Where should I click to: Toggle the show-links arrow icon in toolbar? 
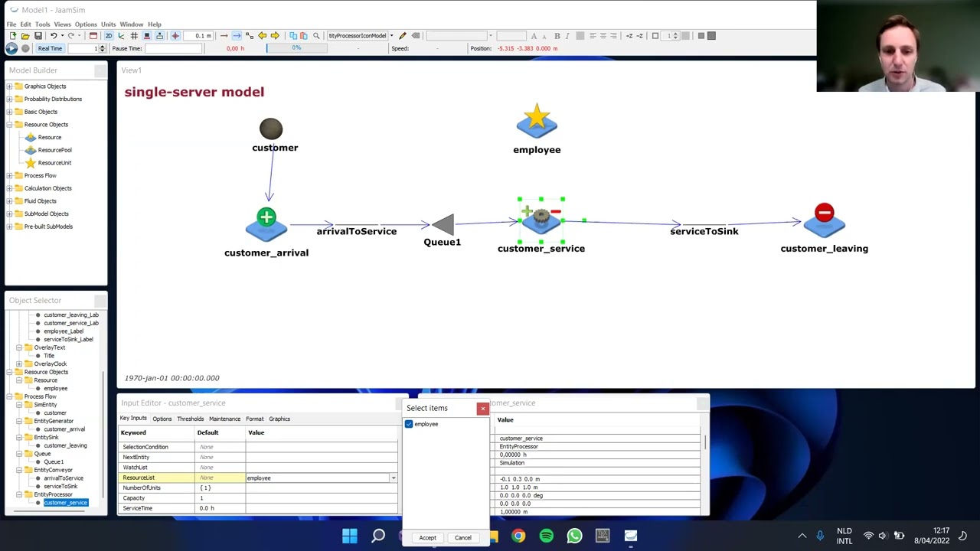224,35
